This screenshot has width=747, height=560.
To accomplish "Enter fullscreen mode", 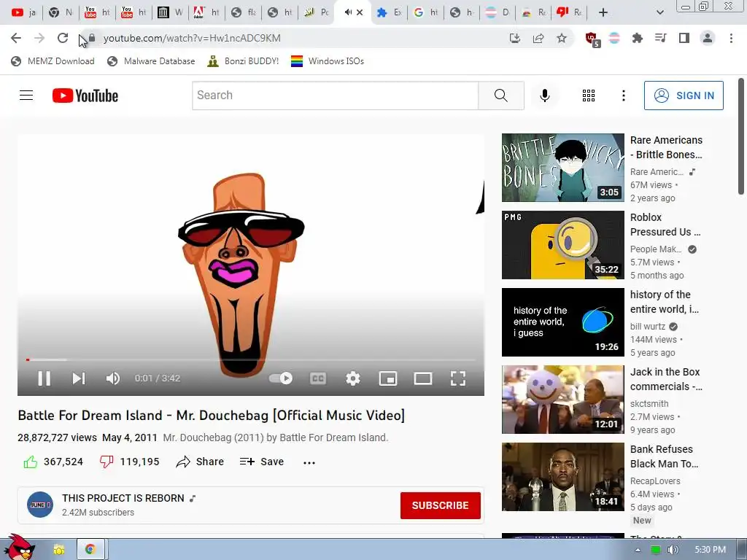I will [x=458, y=378].
